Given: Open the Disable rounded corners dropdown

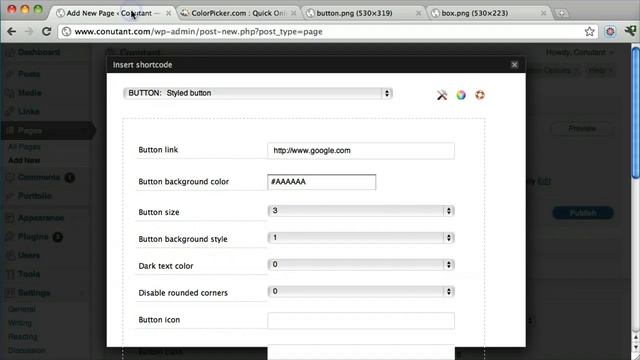Looking at the screenshot, I should 361,291.
